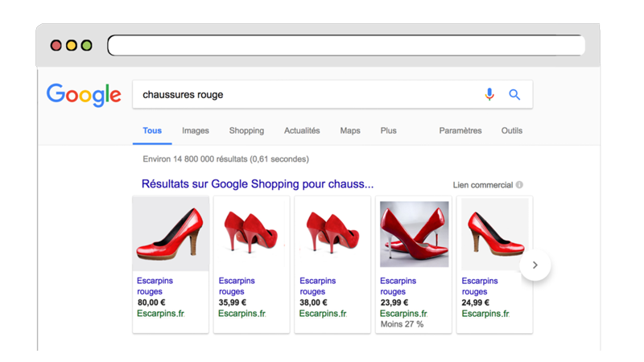Click the info icon beside Lien commercial
644x362 pixels.
[520, 185]
